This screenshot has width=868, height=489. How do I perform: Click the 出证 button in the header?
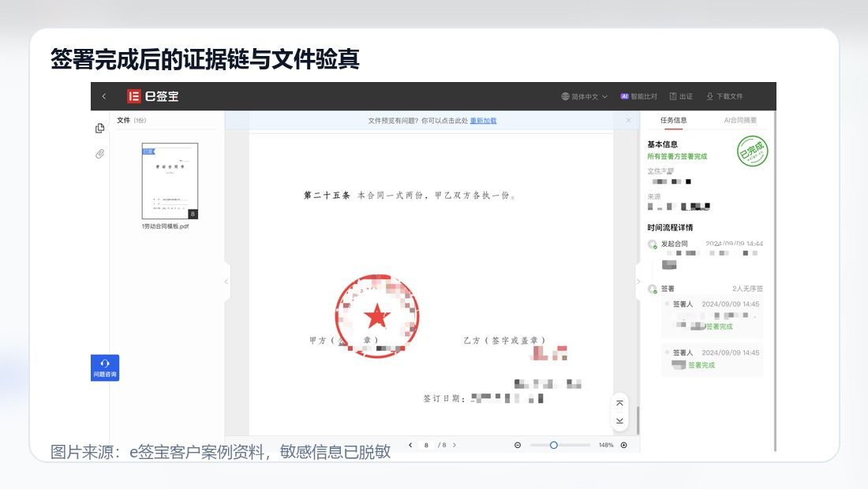point(681,96)
